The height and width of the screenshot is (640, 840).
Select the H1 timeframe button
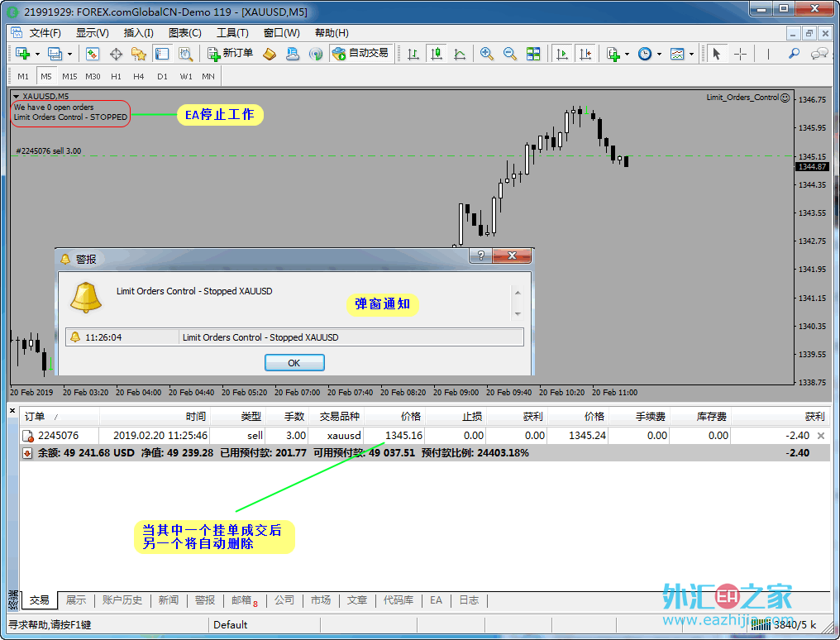tap(116, 76)
